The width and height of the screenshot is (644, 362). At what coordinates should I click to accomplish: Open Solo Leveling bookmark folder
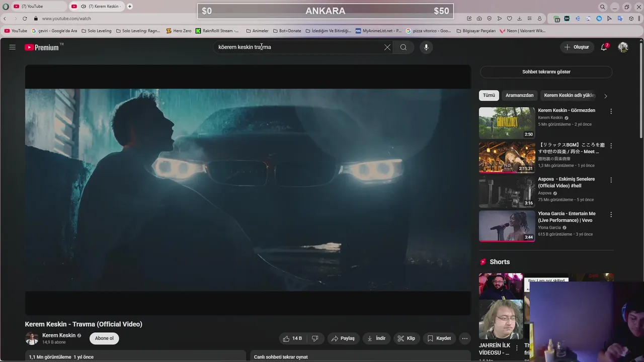coord(96,31)
